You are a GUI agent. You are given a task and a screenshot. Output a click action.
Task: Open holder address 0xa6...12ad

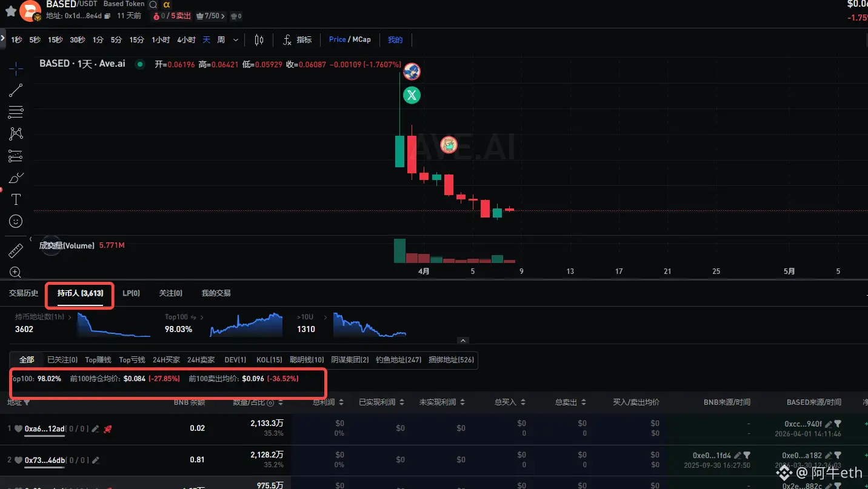(45, 429)
